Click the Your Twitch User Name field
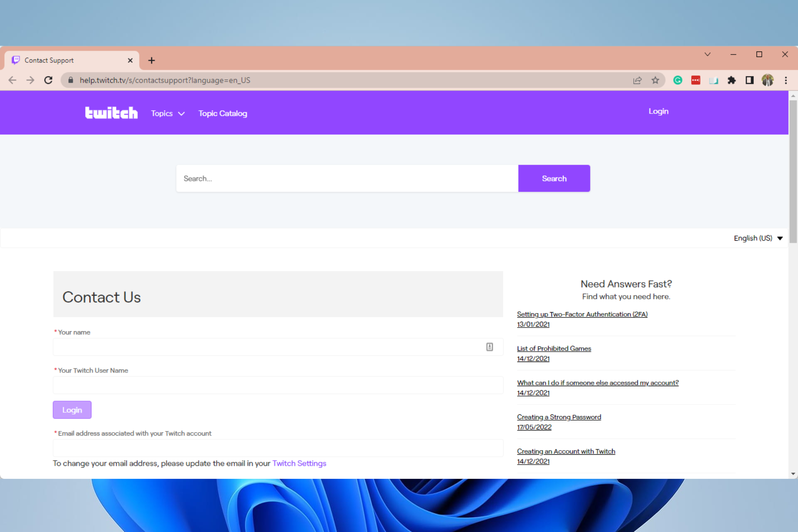Image resolution: width=798 pixels, height=532 pixels. point(278,385)
